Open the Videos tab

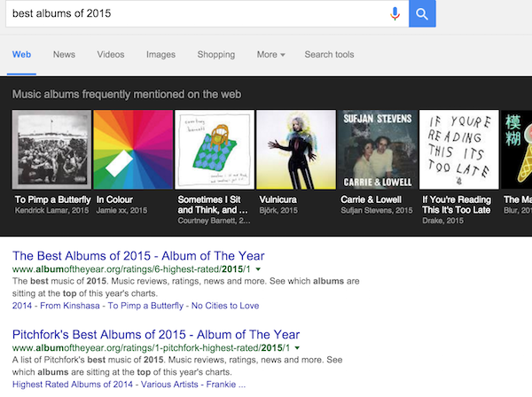click(111, 55)
